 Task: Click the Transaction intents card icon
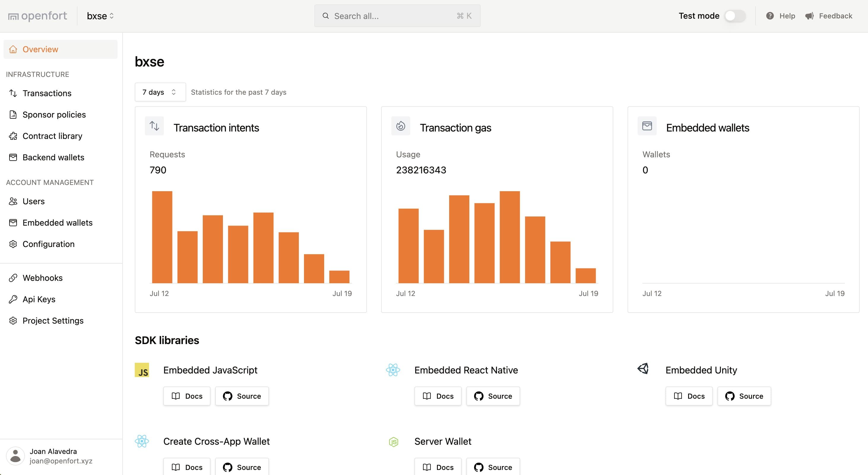coord(154,126)
